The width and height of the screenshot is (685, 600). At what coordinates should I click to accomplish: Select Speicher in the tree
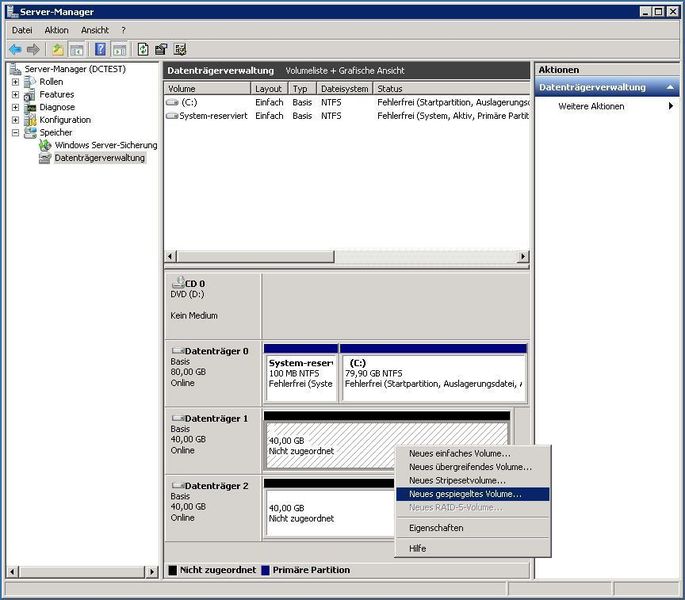pos(55,132)
